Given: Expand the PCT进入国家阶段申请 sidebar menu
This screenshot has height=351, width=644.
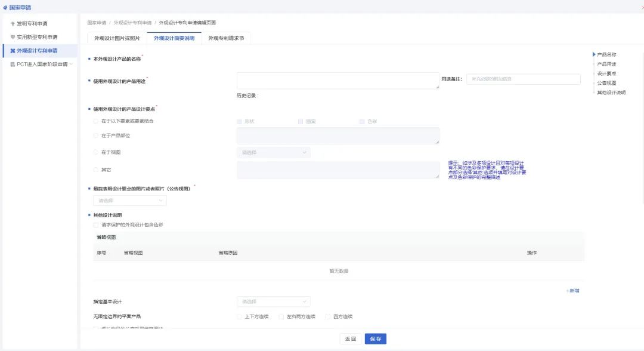Looking at the screenshot, I should pyautogui.click(x=72, y=64).
